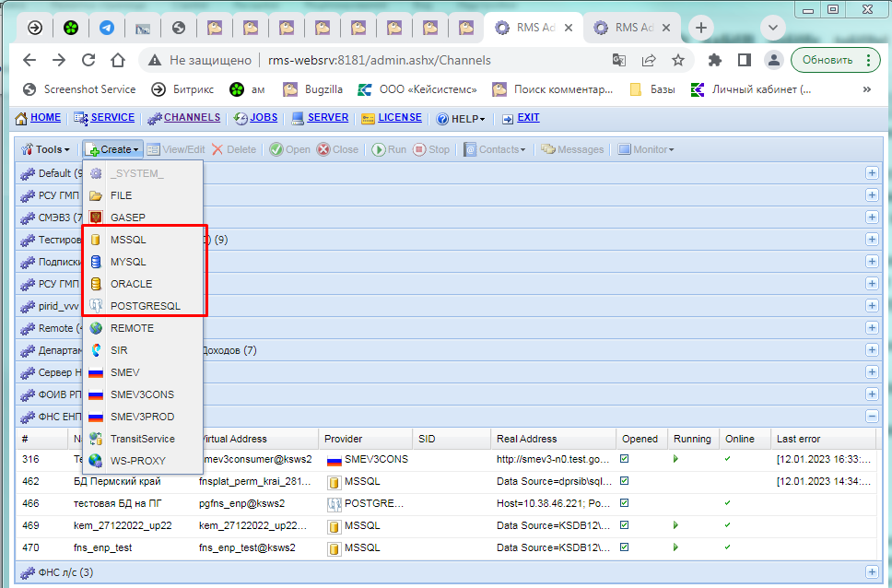Open the Contacts dropdown

(494, 149)
